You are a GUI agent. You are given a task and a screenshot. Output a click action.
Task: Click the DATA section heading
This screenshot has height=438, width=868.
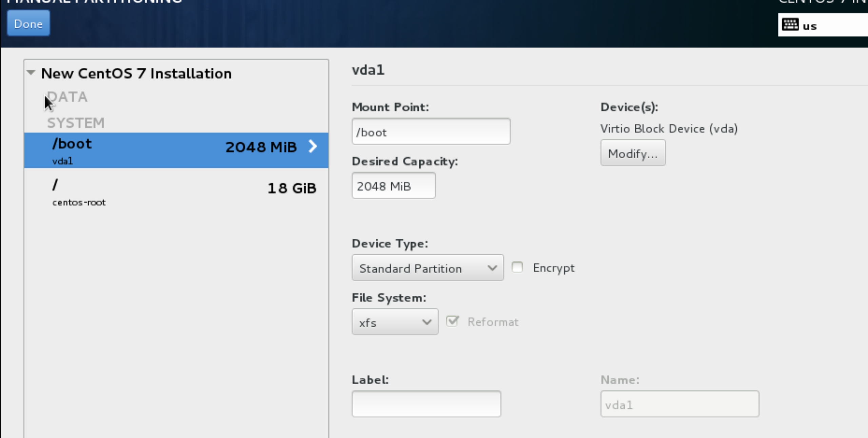pos(67,97)
